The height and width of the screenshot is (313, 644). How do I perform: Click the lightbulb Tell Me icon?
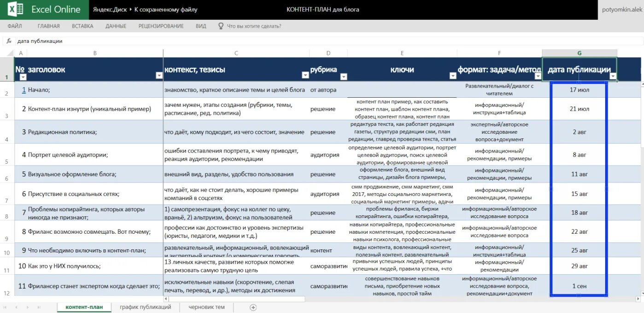tap(221, 26)
